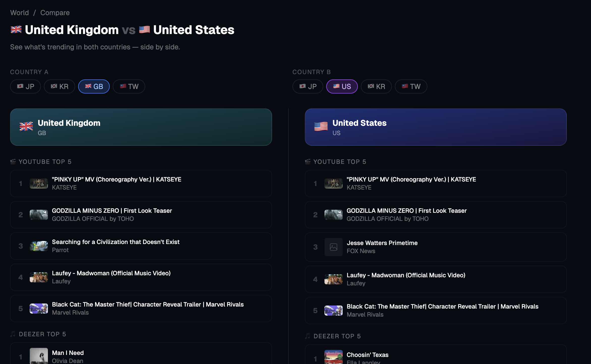Choose KR under Country B
Image resolution: width=591 pixels, height=364 pixels.
(x=376, y=86)
